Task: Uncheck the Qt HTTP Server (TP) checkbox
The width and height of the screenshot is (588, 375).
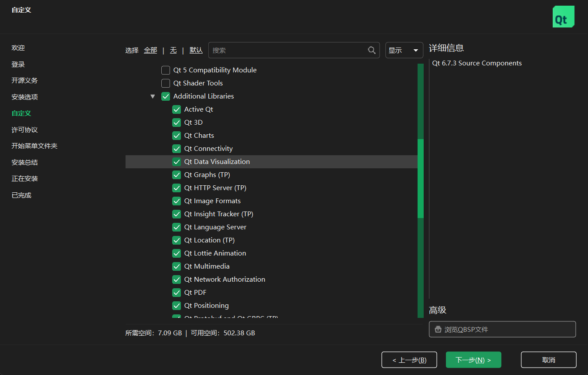Action: point(177,188)
